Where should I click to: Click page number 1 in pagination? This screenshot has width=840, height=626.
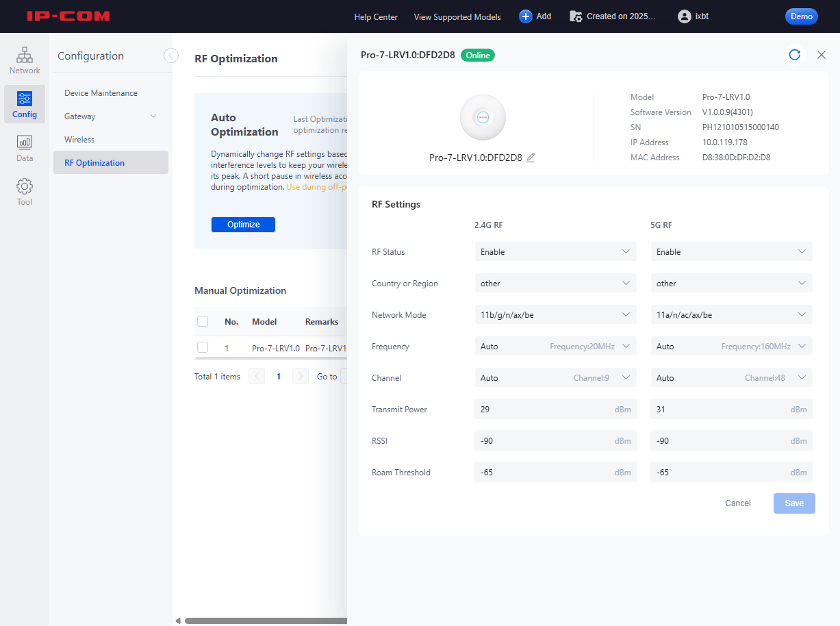pos(279,376)
